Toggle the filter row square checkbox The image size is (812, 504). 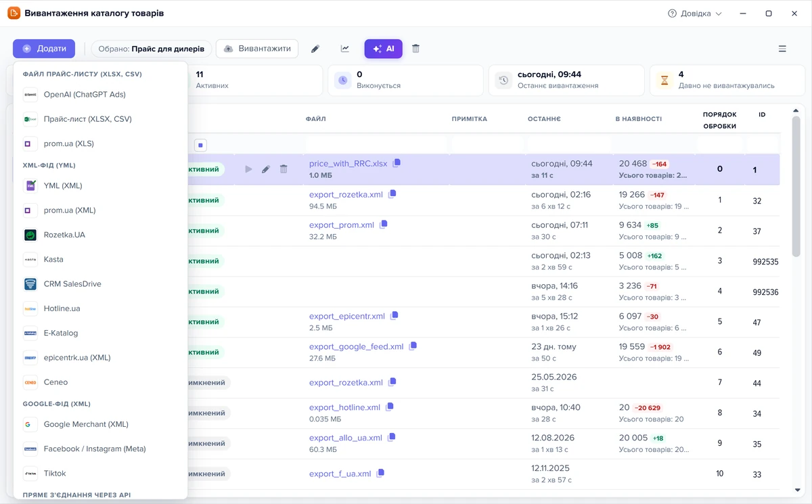point(200,145)
